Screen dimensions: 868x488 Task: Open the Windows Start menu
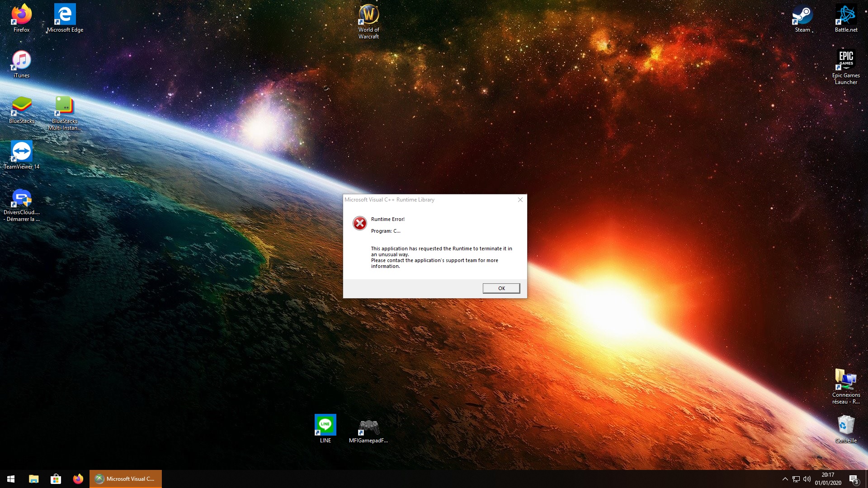[x=11, y=479]
